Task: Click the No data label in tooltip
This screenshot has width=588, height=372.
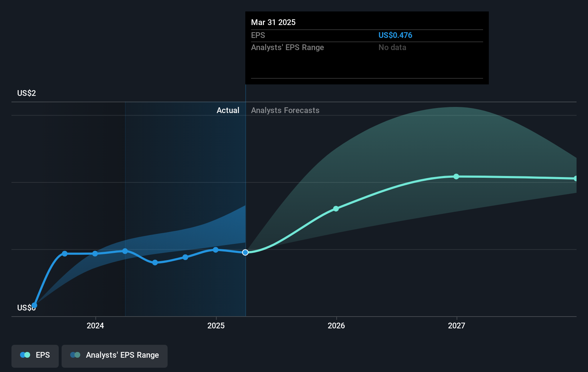Action: coord(392,47)
